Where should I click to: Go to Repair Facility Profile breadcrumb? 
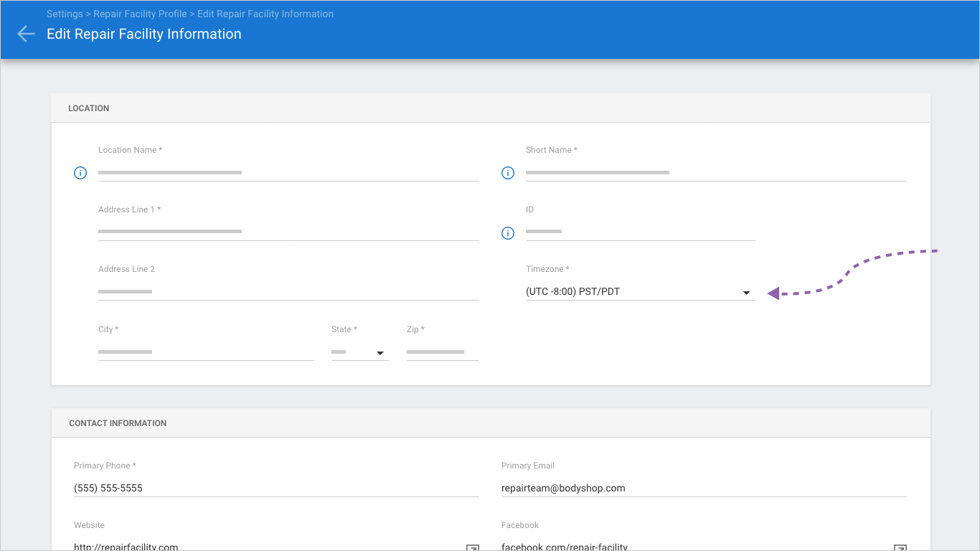tap(140, 14)
